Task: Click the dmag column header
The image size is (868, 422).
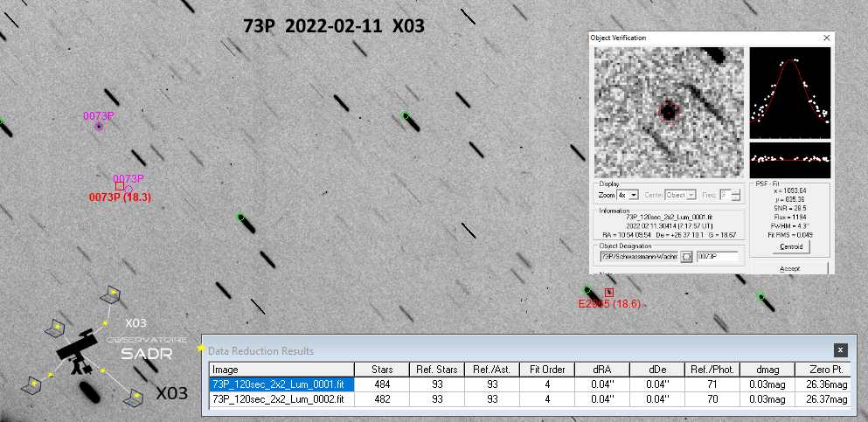Action: click(x=767, y=370)
